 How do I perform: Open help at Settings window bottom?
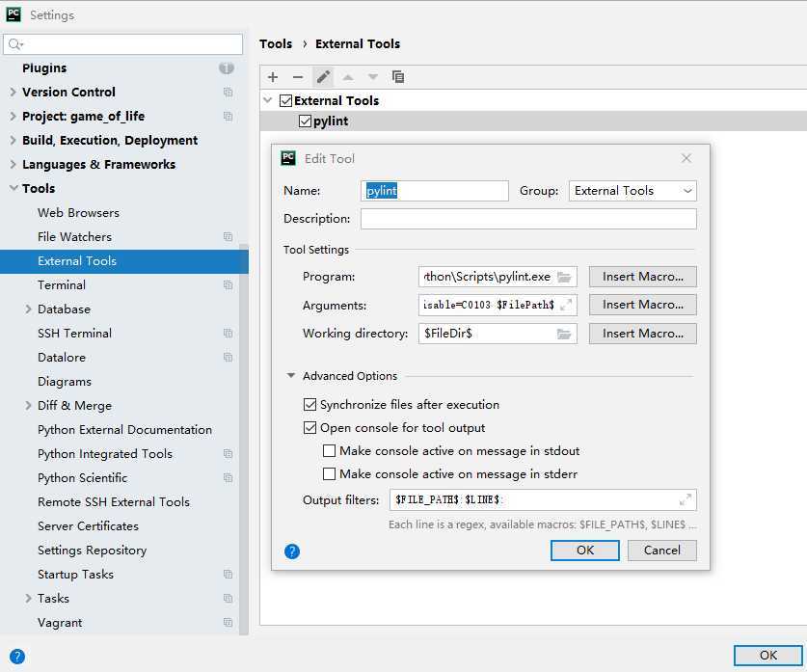(x=17, y=657)
